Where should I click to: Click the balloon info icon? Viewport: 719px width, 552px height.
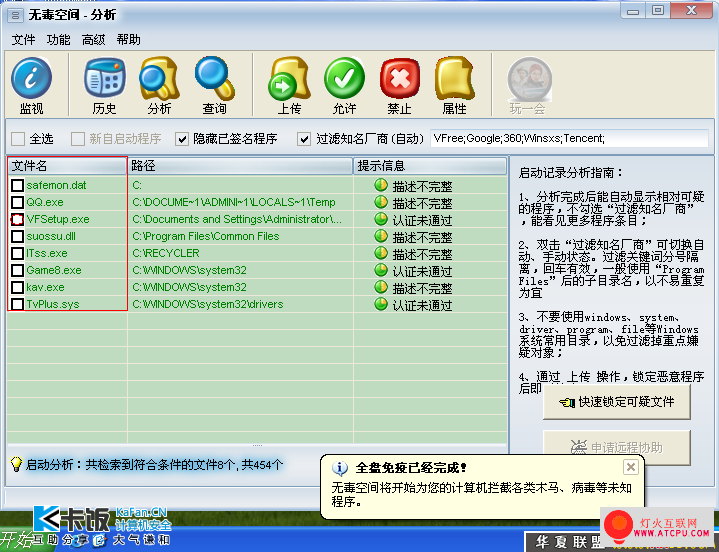pos(340,468)
